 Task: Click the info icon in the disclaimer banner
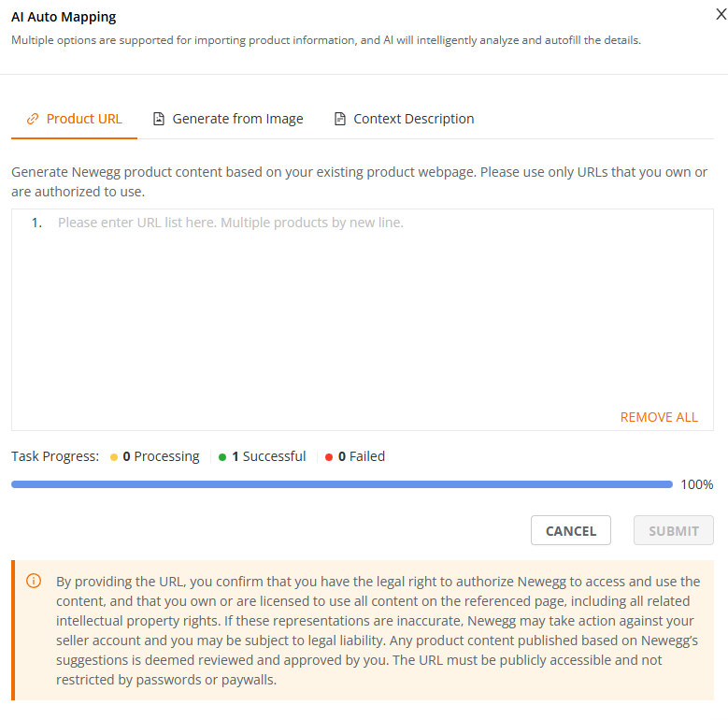pos(34,582)
